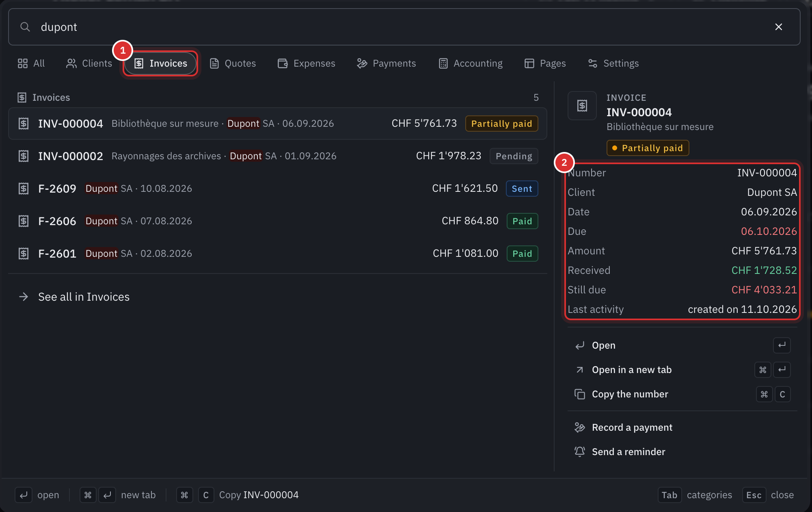Screen dimensions: 812x512
Task: Click the diagonal arrow icon for new tab
Action: click(x=580, y=370)
